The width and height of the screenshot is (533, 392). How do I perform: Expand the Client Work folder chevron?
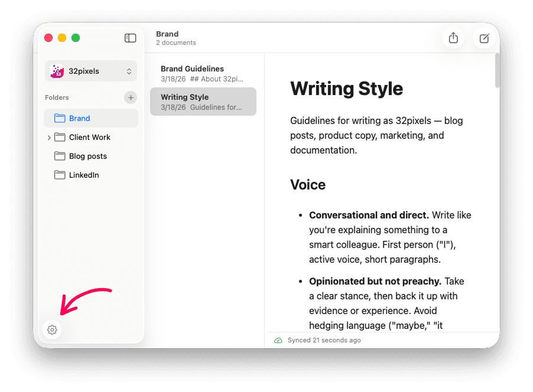48,138
